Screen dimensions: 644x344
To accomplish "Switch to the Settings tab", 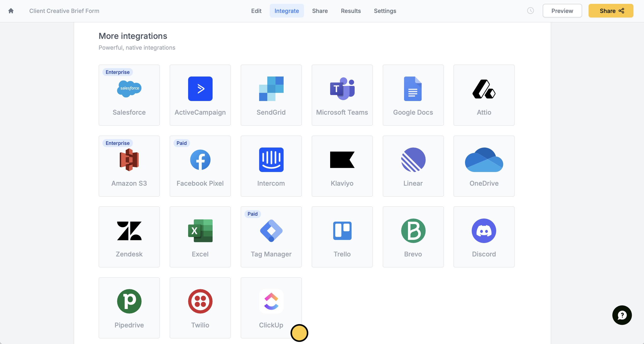I will click(385, 11).
